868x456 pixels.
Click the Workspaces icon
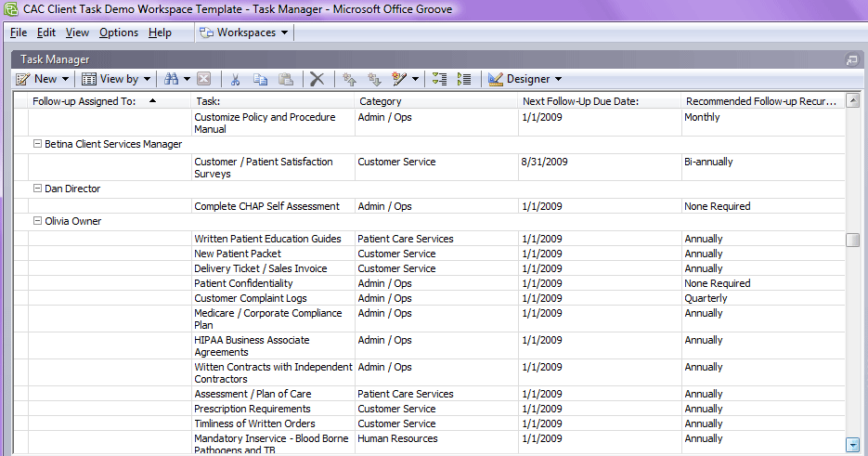206,33
